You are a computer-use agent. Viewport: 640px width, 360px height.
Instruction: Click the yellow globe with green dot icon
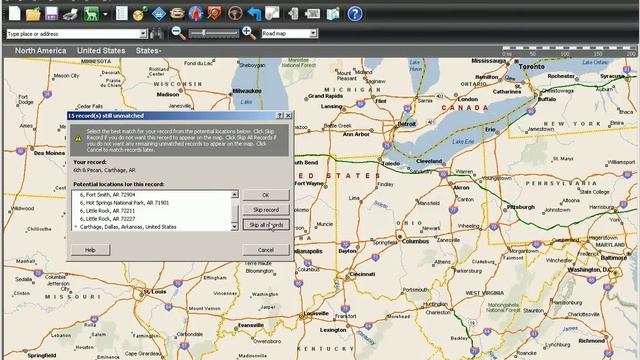pyautogui.click(x=140, y=14)
